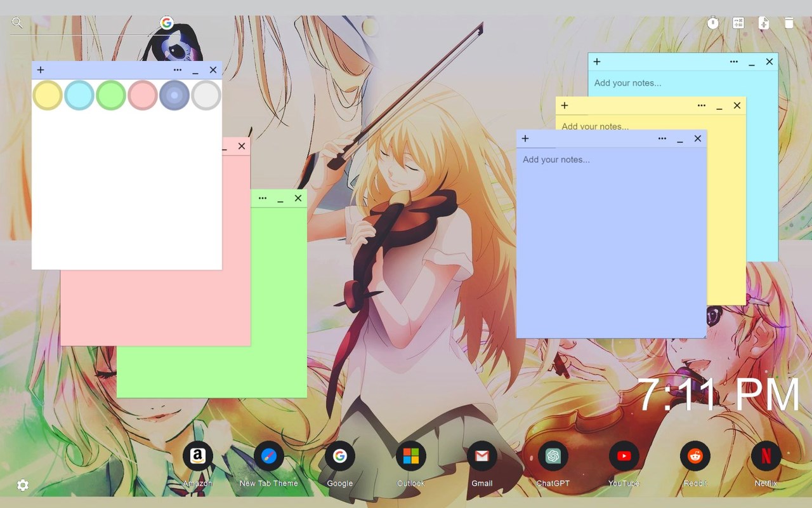The height and width of the screenshot is (508, 812).
Task: Launch the Outlook shortcut
Action: click(x=411, y=456)
